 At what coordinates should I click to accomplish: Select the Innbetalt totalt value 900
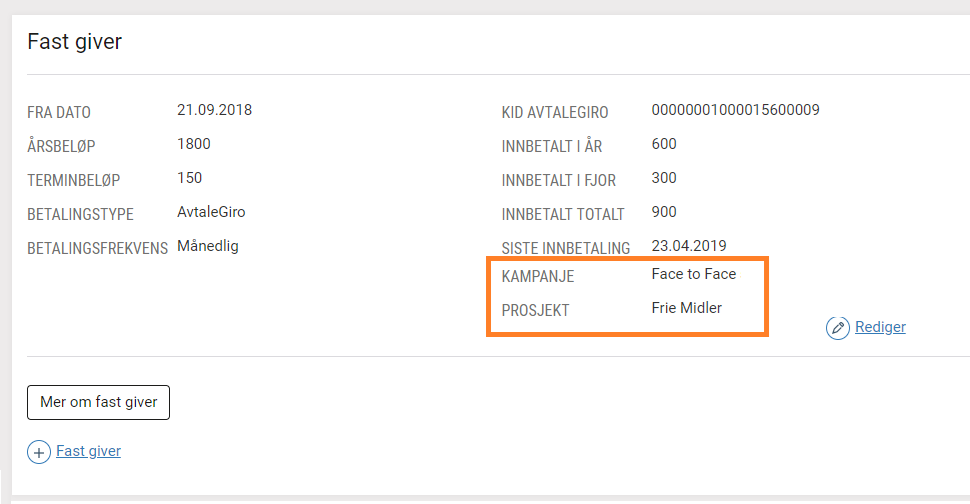click(x=664, y=212)
